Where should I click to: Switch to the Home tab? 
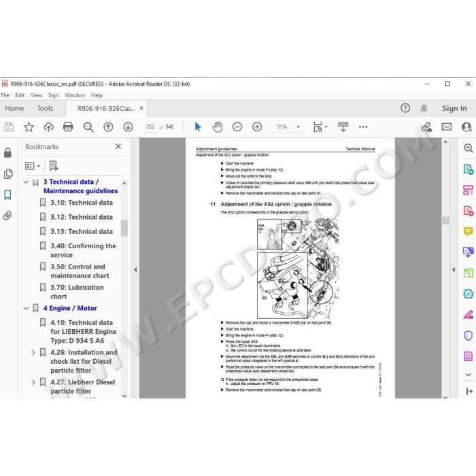14,108
